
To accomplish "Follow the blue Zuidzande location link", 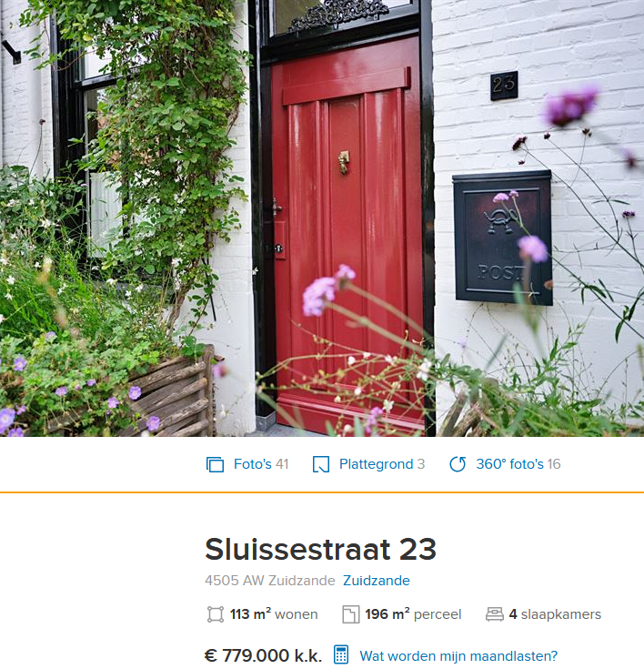I will pos(377,581).
